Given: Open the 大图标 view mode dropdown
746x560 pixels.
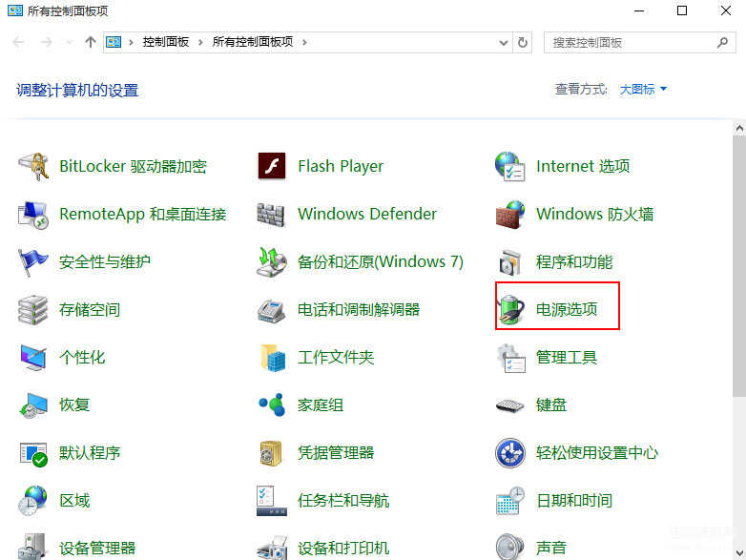Looking at the screenshot, I should 643,89.
